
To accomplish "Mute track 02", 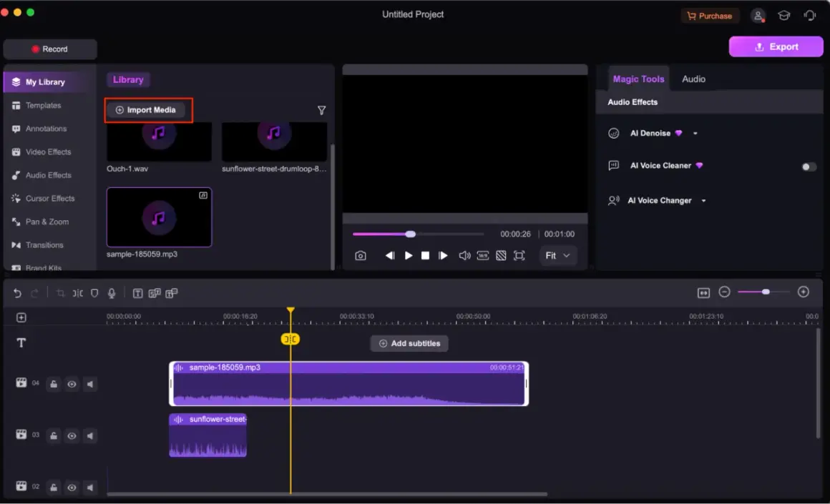I will 90,487.
